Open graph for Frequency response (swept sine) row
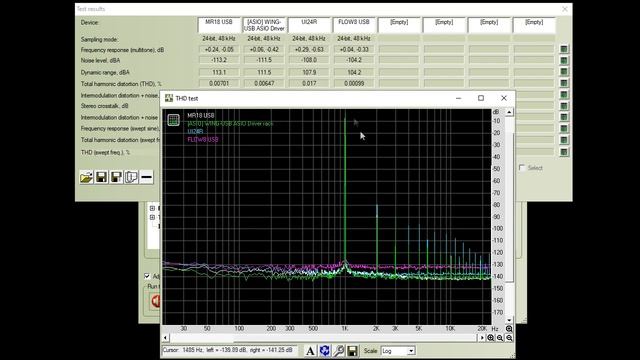This screenshot has height=360, width=640. [564, 129]
